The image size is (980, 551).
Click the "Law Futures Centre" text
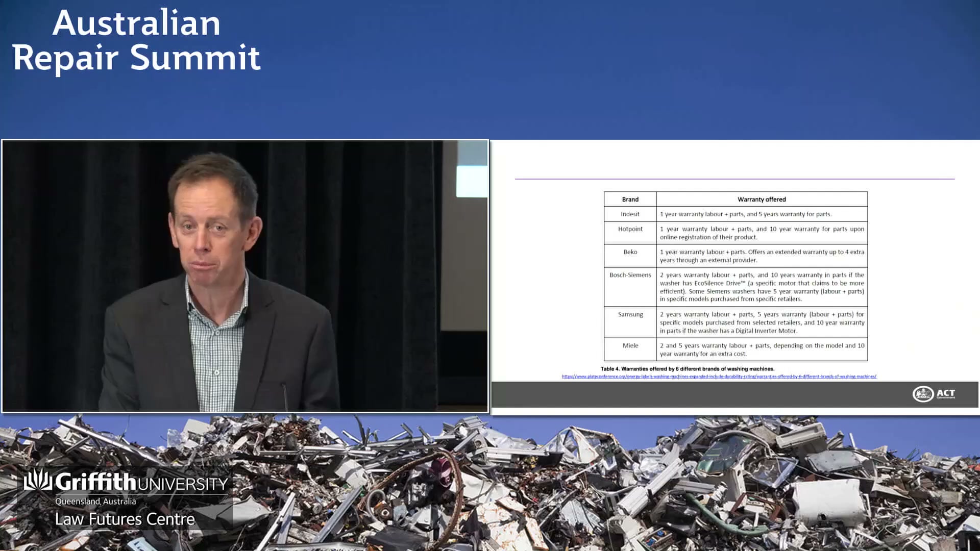tap(125, 519)
